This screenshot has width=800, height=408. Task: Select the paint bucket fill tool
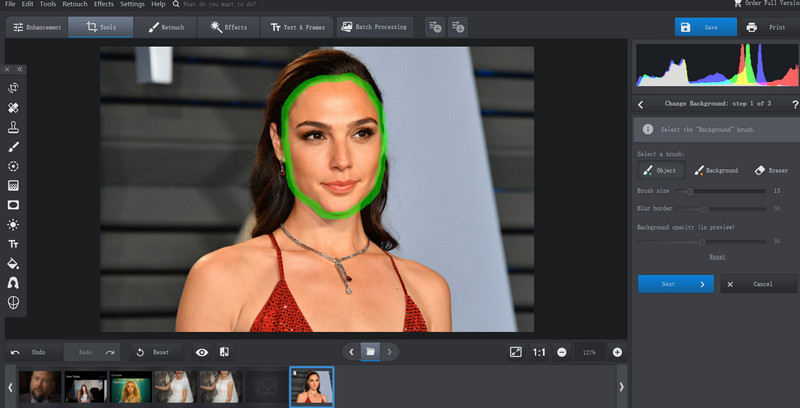(13, 264)
